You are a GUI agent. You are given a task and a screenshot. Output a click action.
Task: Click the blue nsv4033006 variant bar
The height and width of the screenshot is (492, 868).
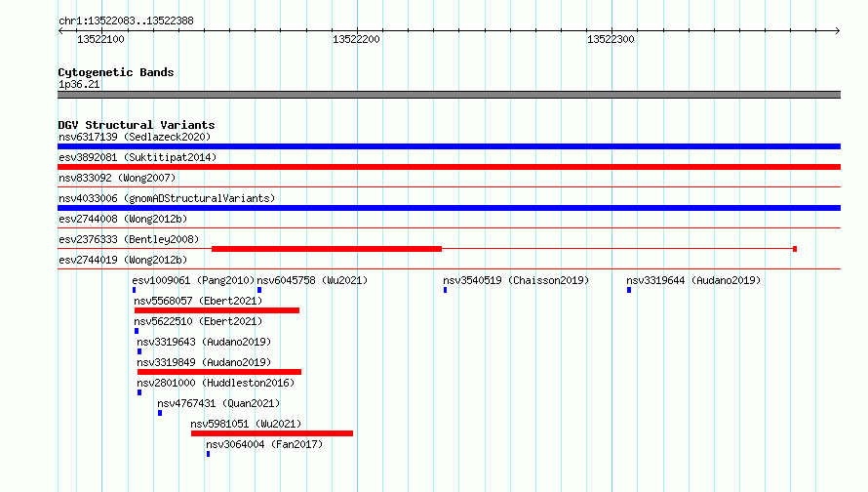click(x=449, y=208)
